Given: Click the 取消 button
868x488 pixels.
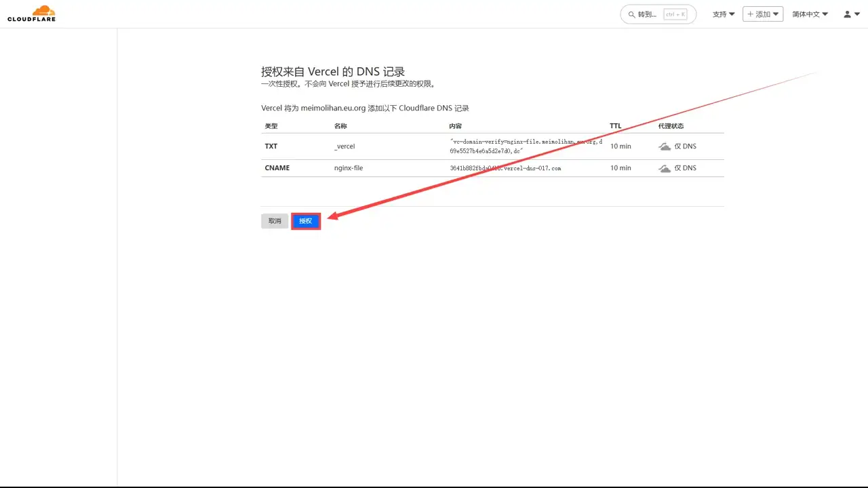Looking at the screenshot, I should (275, 221).
